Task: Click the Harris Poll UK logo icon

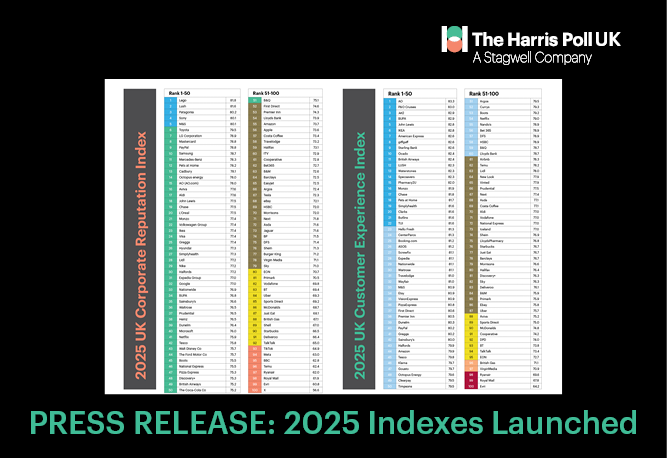Action: tap(454, 39)
